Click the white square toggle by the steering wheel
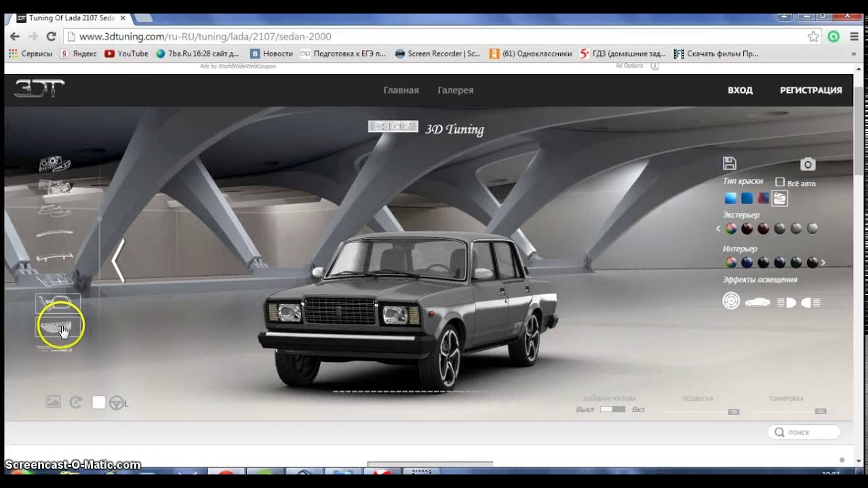This screenshot has height=488, width=868. (x=98, y=403)
